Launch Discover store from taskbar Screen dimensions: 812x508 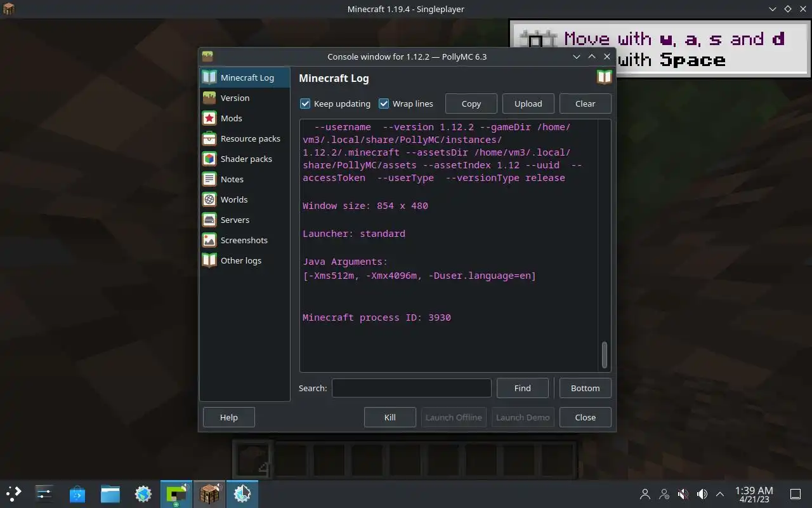pyautogui.click(x=77, y=493)
